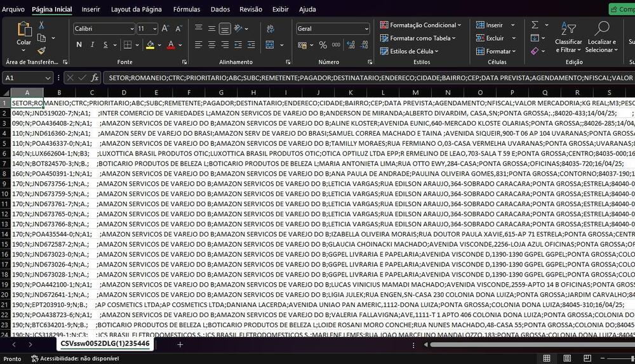The image size is (635, 364).
Task: Click the Excluir cells button
Action: point(490,38)
